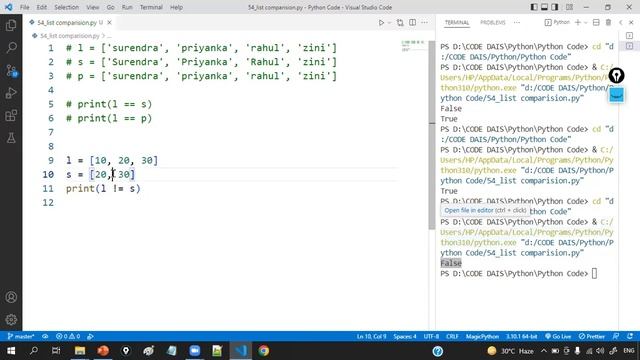Image resolution: width=640 pixels, height=360 pixels.
Task: Open the Run menu
Action: 127,7
